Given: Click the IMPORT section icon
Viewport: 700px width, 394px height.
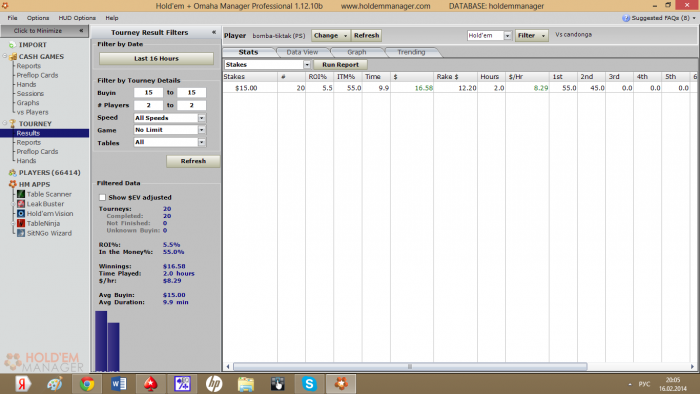Looking at the screenshot, I should [12, 45].
